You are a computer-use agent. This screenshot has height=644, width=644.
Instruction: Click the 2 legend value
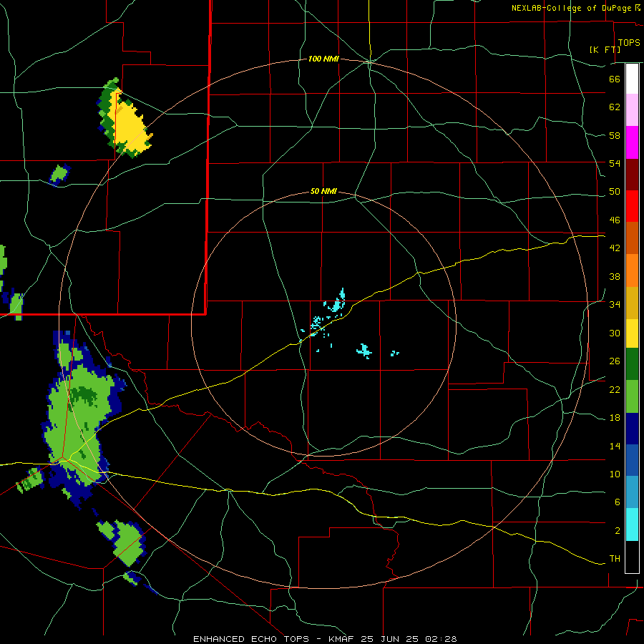pos(617,531)
